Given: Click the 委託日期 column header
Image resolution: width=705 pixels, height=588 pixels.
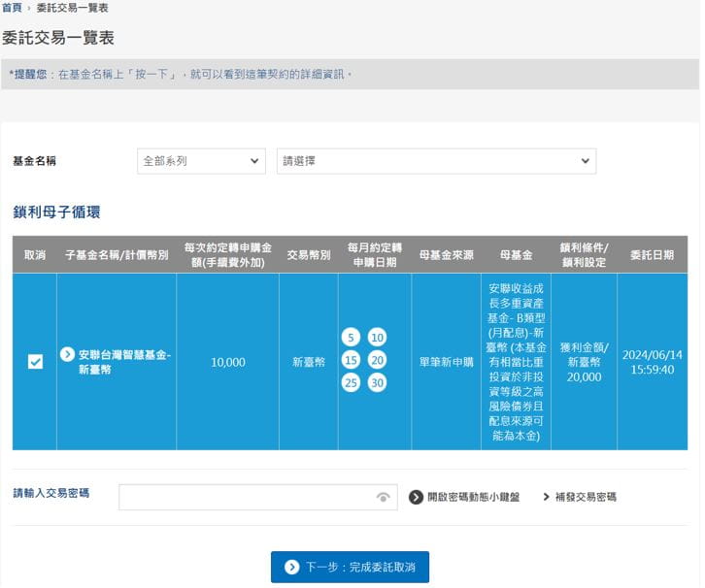Looking at the screenshot, I should point(652,255).
